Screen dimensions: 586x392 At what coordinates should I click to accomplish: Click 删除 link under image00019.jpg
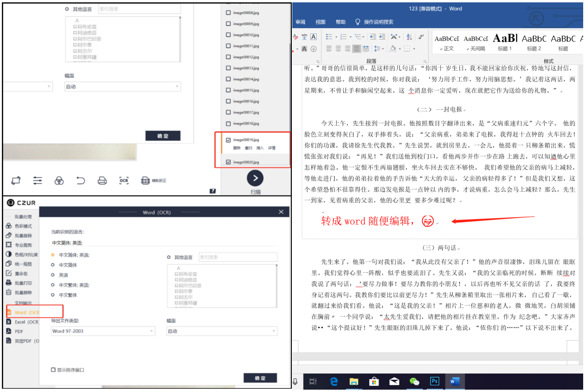(x=237, y=148)
